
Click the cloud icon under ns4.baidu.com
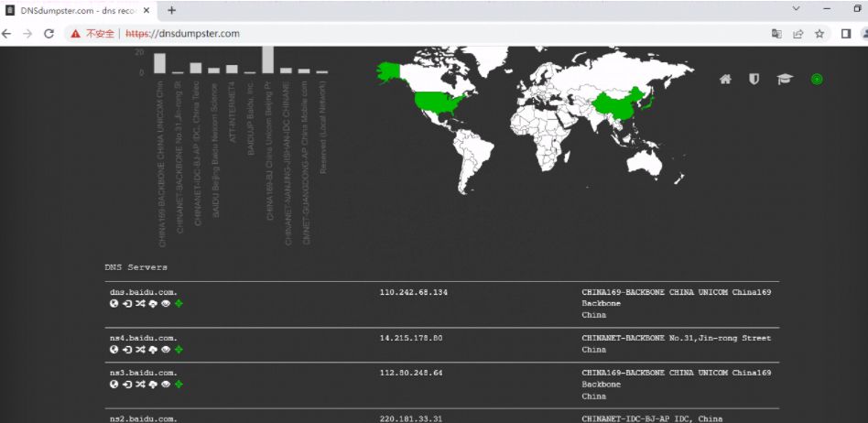click(153, 350)
